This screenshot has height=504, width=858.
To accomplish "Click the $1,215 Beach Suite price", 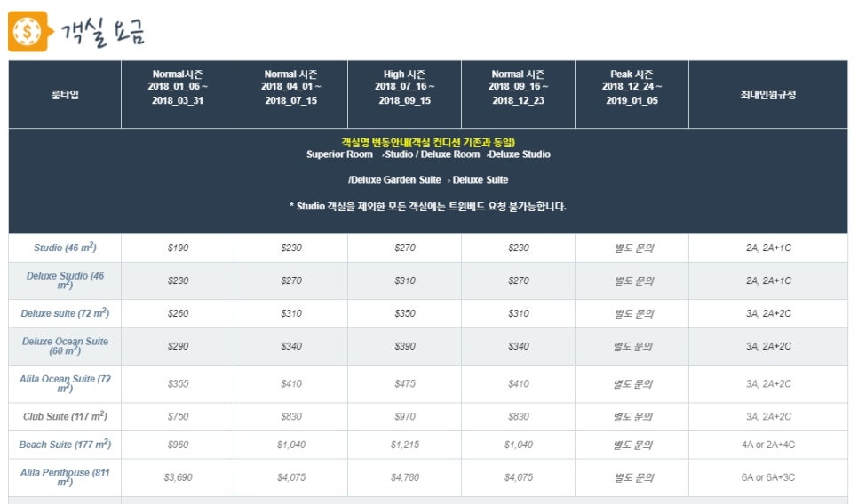I will pos(405,445).
